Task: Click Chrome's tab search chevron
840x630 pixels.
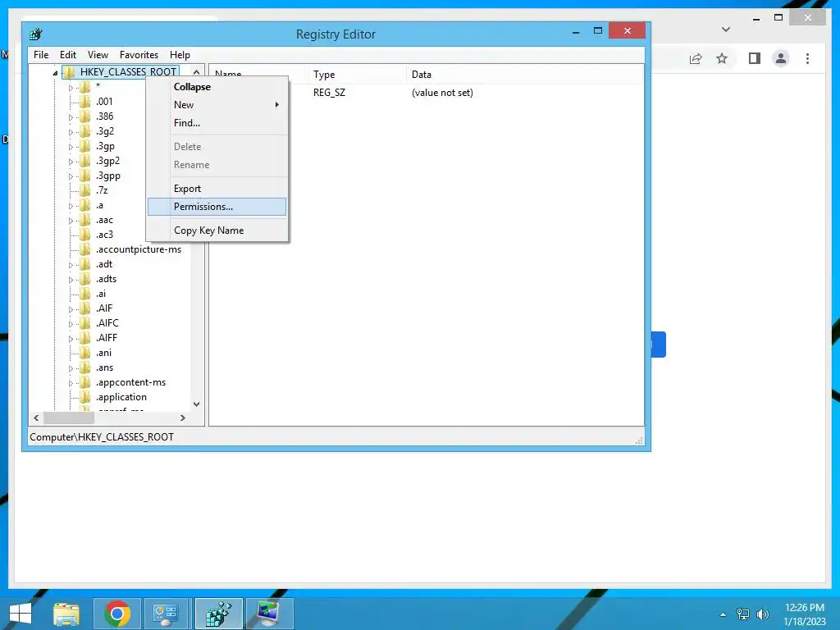Action: click(726, 30)
